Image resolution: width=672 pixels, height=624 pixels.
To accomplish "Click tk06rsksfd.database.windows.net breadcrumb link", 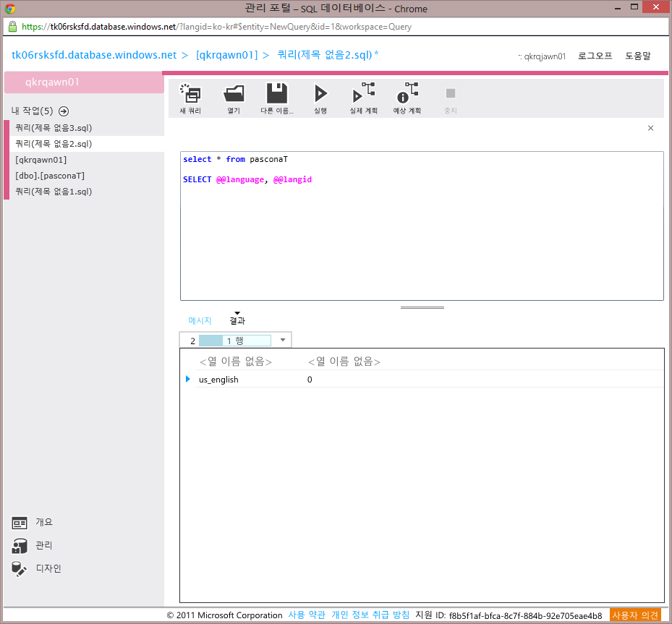I will (94, 55).
